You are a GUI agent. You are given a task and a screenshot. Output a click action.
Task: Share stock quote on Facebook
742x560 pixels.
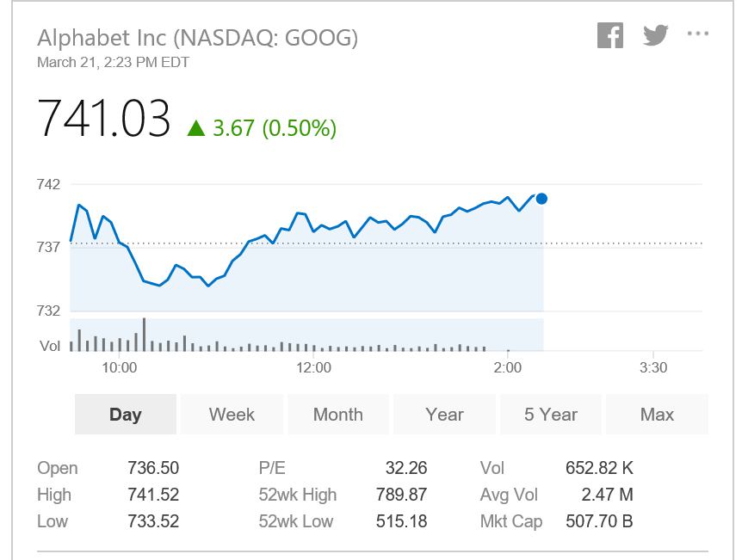(610, 35)
